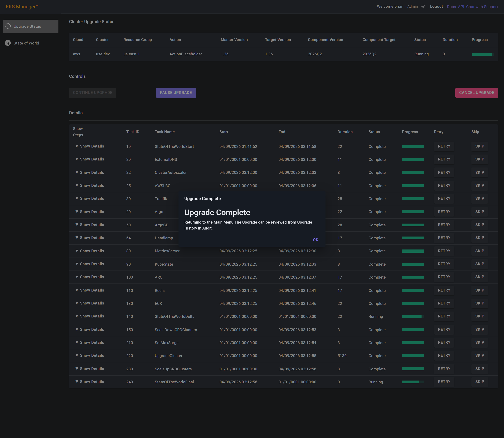Viewport: 504px width, 438px height.
Task: Click the Admin role label
Action: pos(412,7)
